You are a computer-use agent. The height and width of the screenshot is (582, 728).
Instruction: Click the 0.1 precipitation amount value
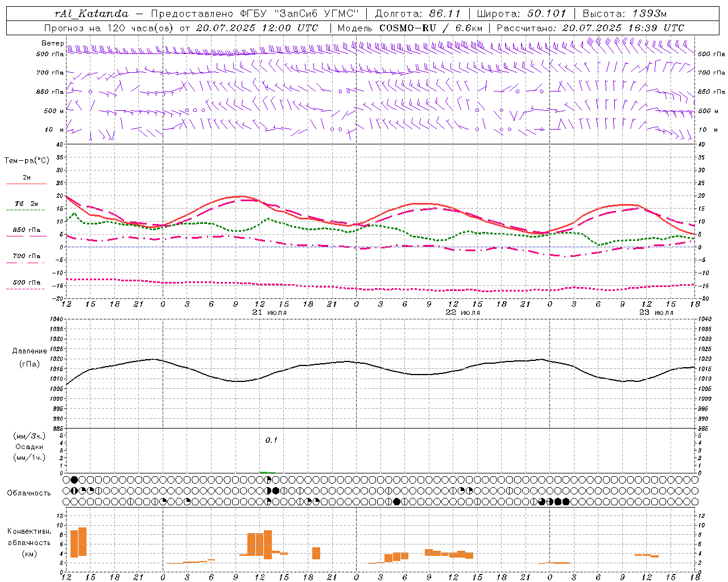click(271, 440)
